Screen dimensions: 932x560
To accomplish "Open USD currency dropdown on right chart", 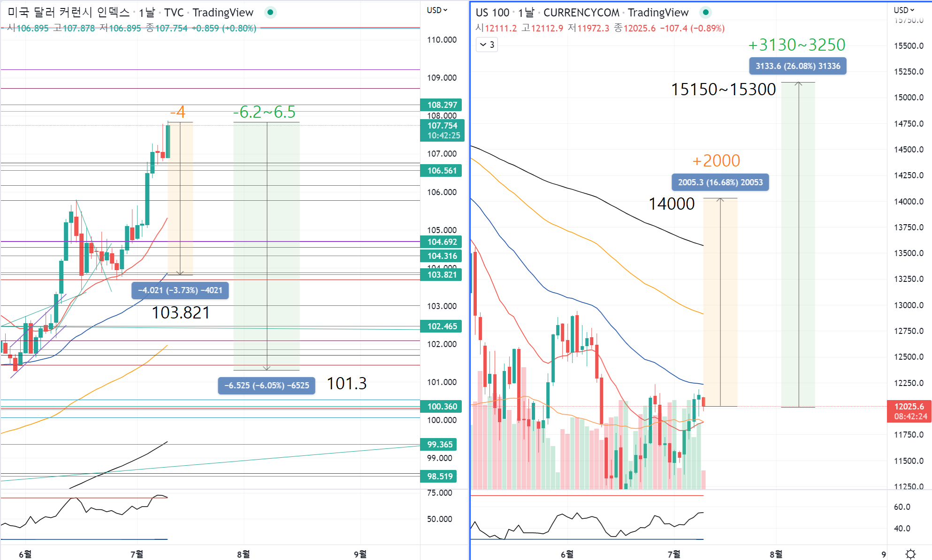I will pos(904,10).
